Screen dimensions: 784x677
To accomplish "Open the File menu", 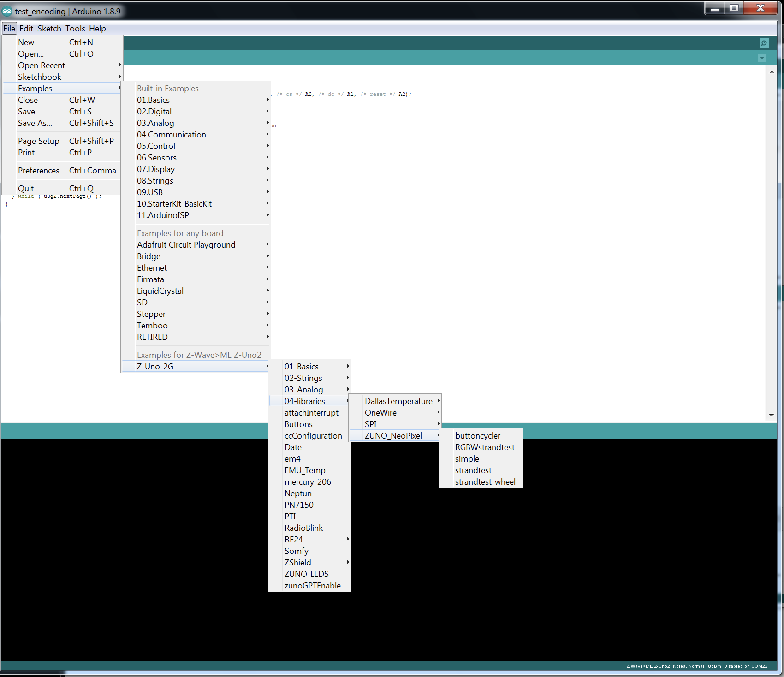I will (x=9, y=28).
